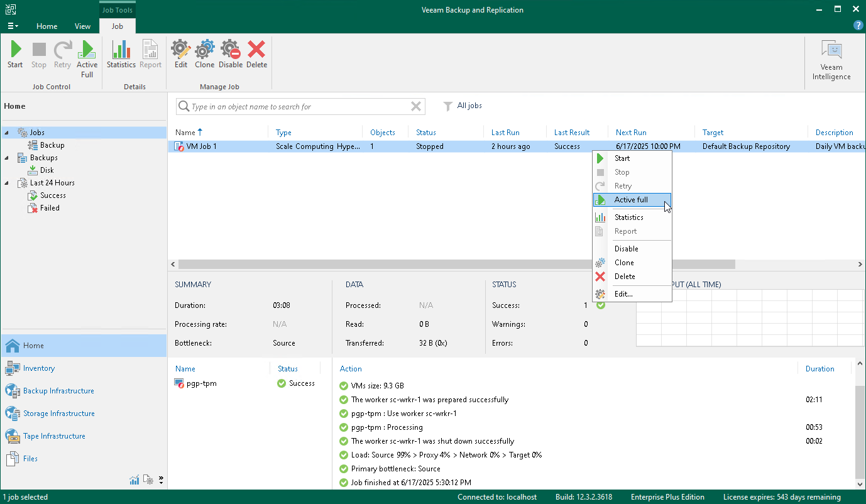Collapse the Last 24 Hours node
866x504 pixels.
[x=7, y=183]
